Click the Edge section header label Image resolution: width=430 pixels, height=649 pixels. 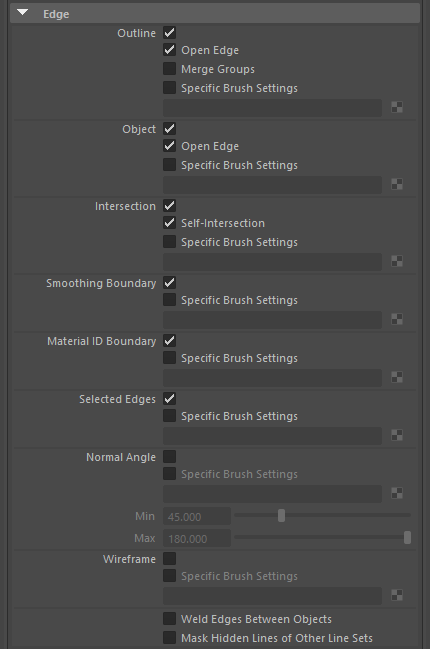click(x=56, y=14)
